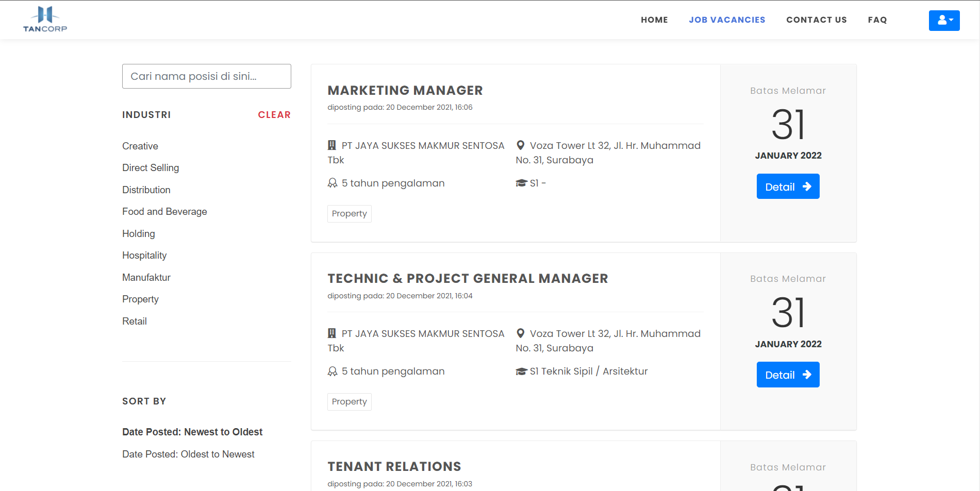Select Date Posted: Oldest to Newest sorting
This screenshot has height=491, width=980.
tap(188, 454)
